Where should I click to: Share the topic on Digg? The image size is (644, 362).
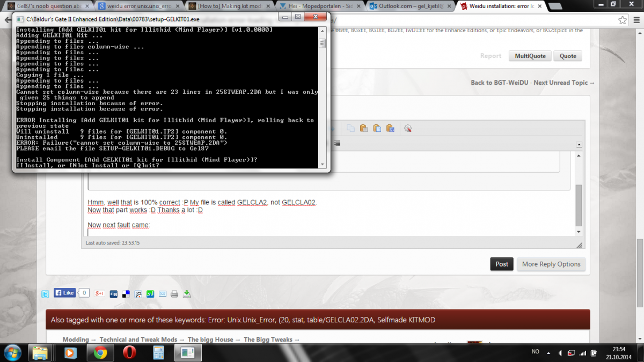tap(113, 294)
